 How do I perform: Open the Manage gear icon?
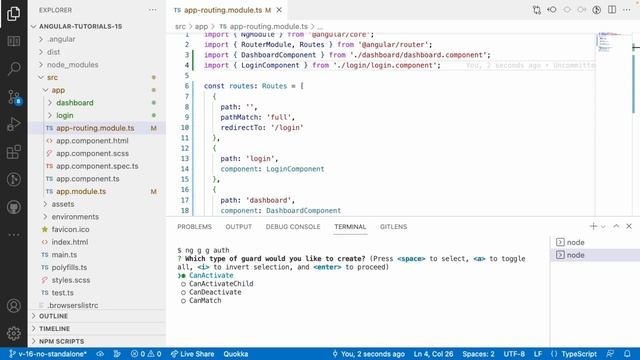click(x=13, y=333)
